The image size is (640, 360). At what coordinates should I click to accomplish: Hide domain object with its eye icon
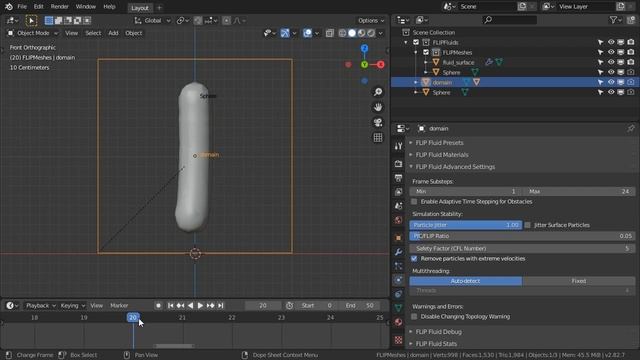[611, 82]
